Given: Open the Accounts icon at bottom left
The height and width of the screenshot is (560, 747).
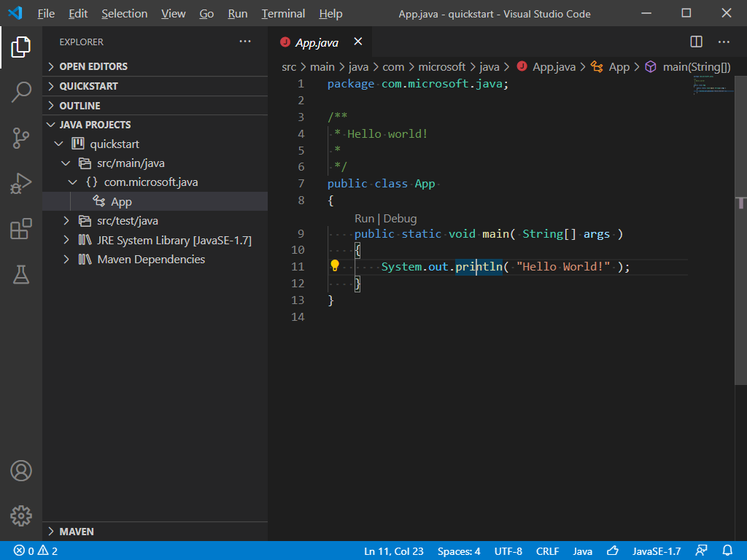Looking at the screenshot, I should coord(21,471).
